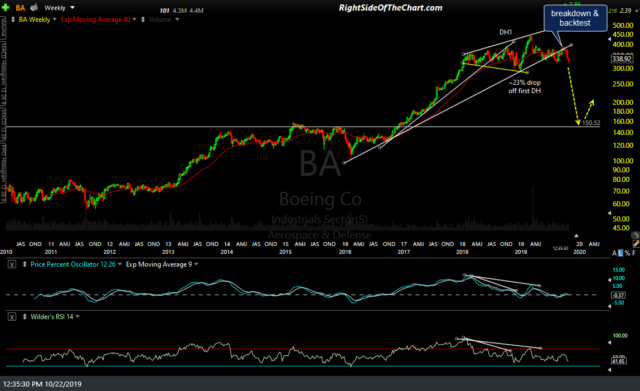Click the Price Percent Oscillator move handle

24,264
